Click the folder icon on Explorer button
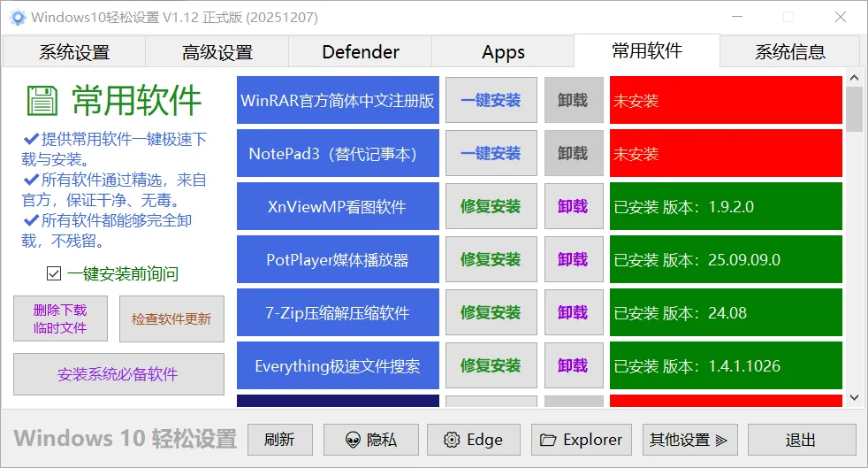The height and width of the screenshot is (468, 868). (548, 441)
